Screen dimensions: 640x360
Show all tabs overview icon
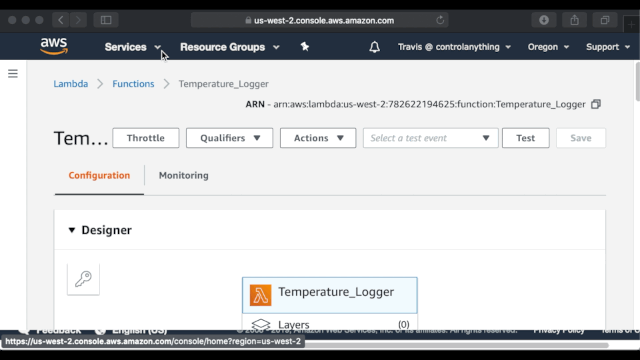click(x=605, y=20)
